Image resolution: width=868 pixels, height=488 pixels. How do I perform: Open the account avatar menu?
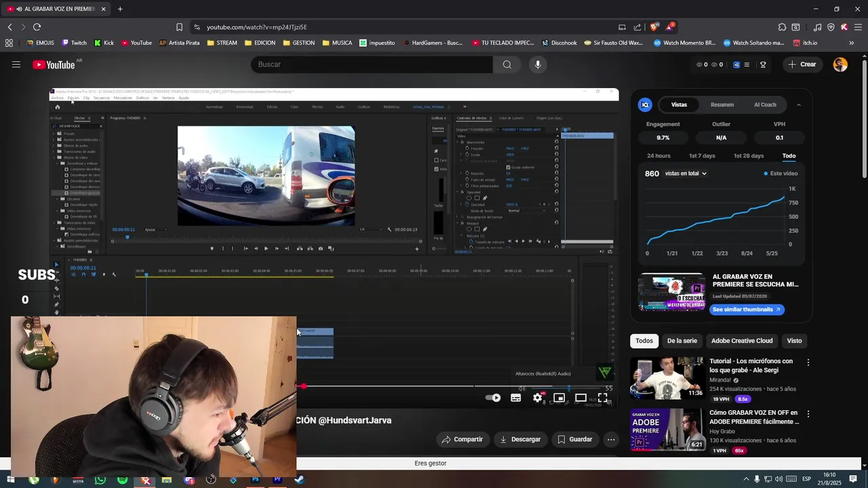[840, 64]
